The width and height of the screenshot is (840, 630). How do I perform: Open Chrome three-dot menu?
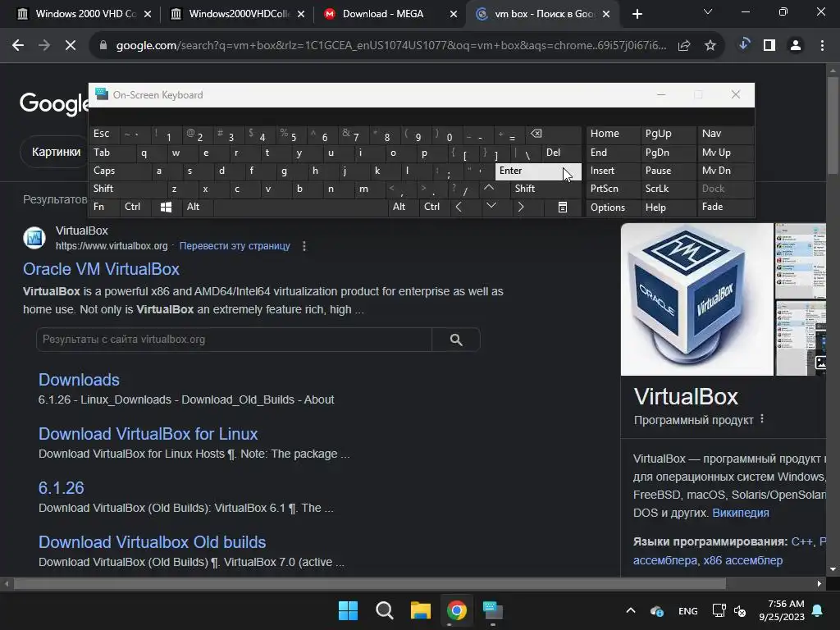[x=822, y=46]
